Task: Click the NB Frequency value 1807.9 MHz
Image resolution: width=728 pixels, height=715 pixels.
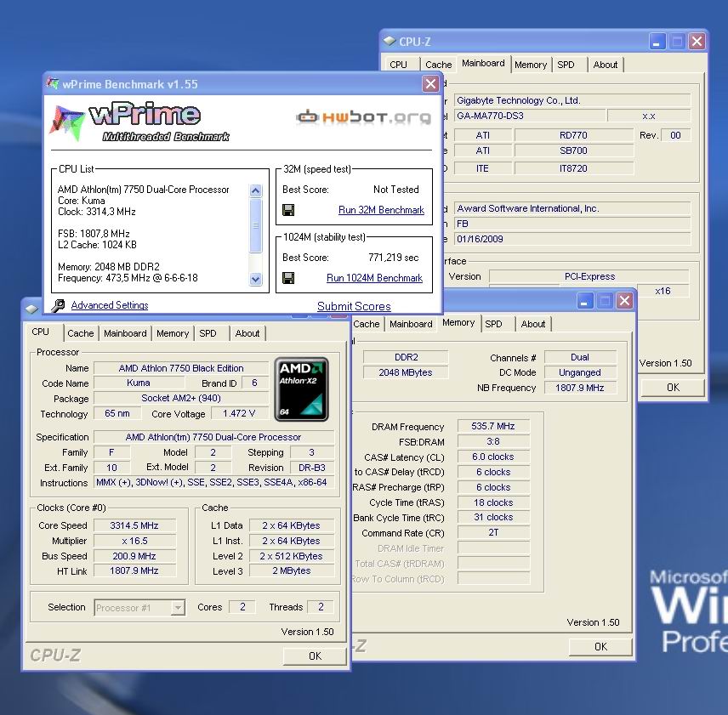Action: (x=580, y=388)
